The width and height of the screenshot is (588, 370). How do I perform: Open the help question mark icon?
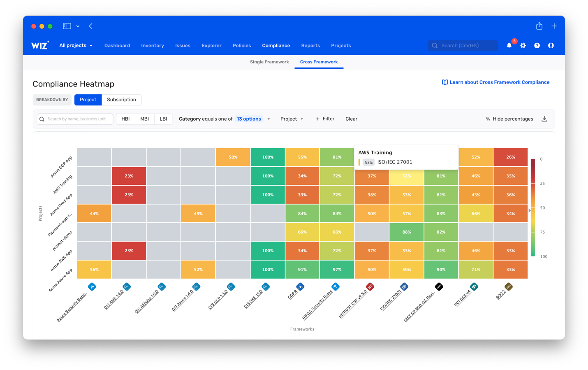(x=537, y=45)
